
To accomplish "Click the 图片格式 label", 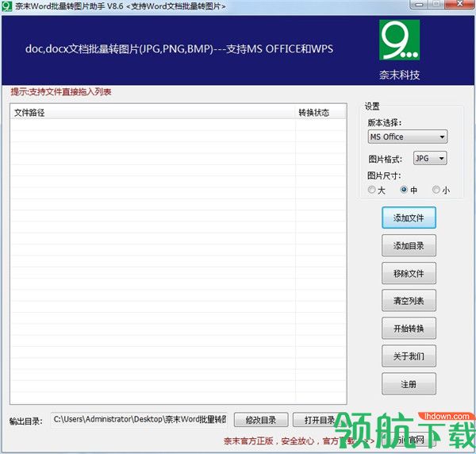I will [385, 159].
